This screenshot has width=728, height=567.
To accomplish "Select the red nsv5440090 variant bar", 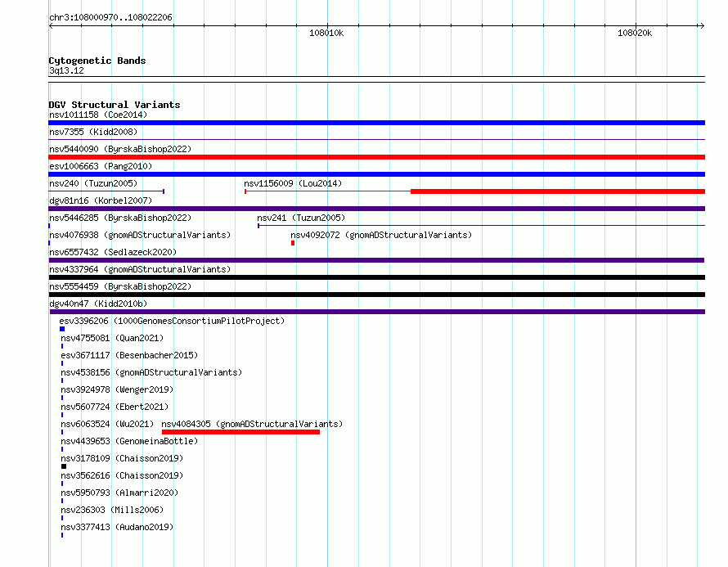I will click(376, 157).
